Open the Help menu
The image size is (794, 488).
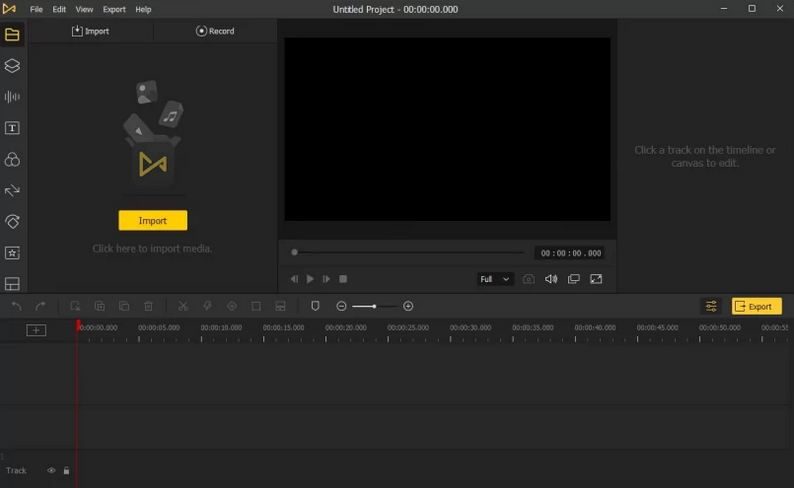(143, 9)
